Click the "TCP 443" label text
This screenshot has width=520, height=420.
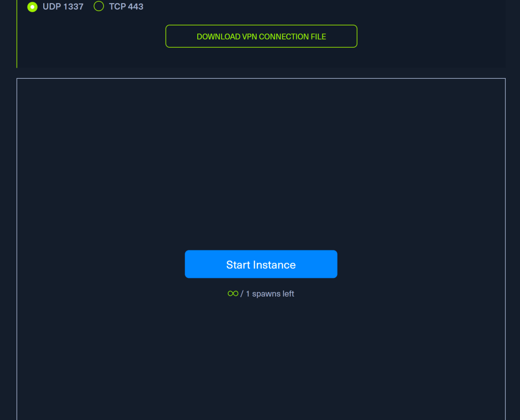tap(126, 7)
